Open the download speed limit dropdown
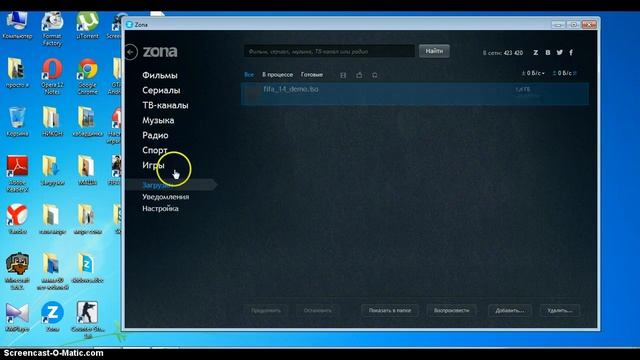 (x=533, y=73)
